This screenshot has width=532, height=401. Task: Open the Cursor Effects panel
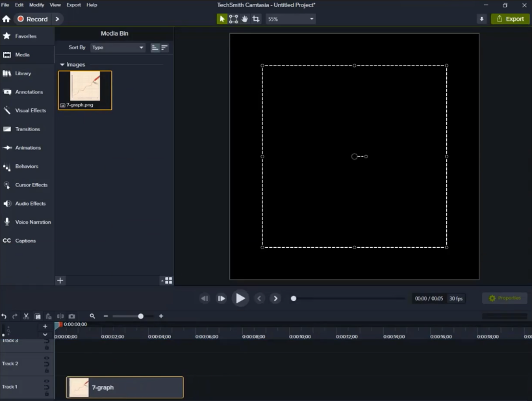[30, 185]
